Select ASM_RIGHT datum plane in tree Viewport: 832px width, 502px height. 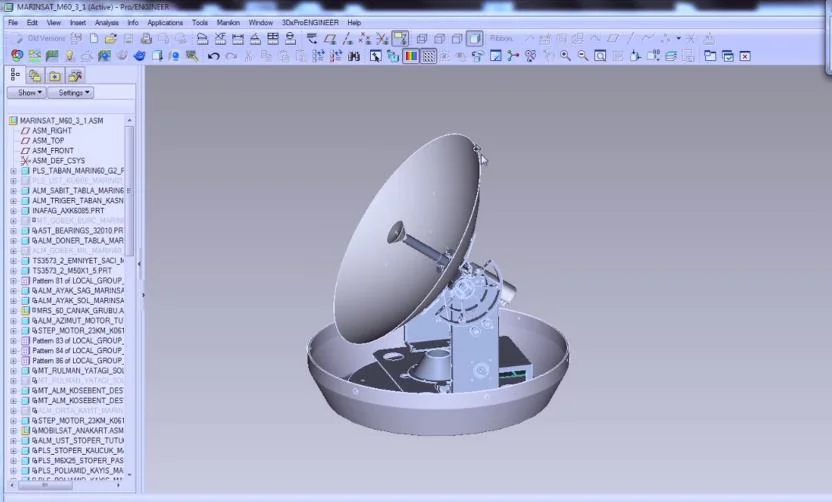(x=46, y=131)
